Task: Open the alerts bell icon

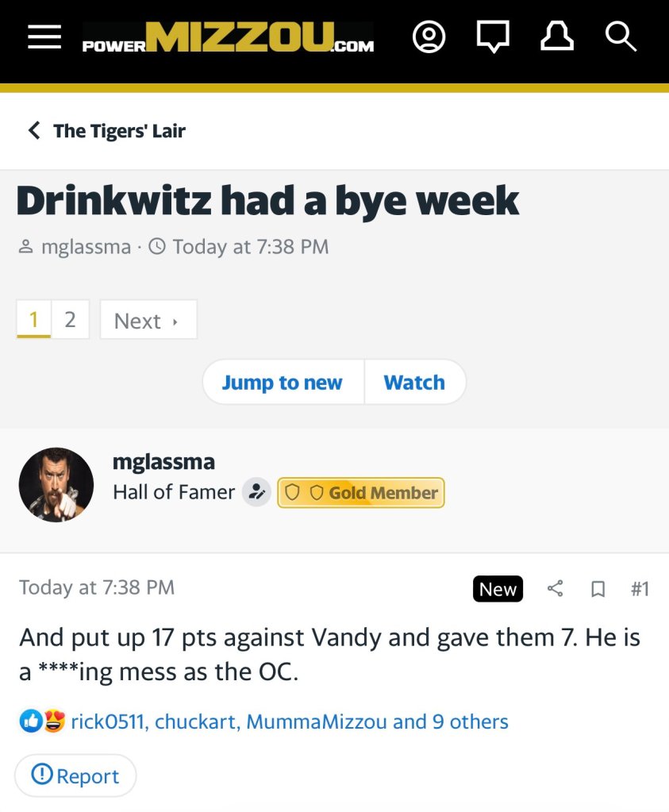Action: click(x=556, y=37)
